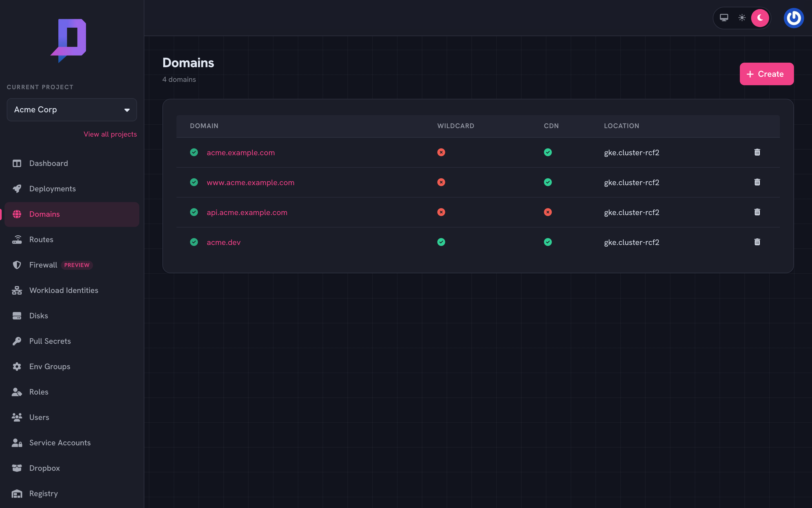
Task: Click the Users group icon
Action: (x=17, y=417)
